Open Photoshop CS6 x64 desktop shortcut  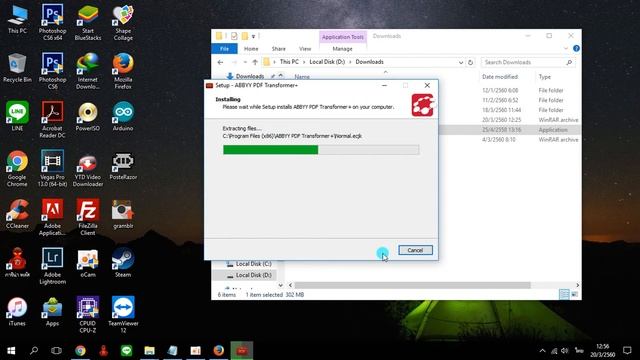pyautogui.click(x=53, y=22)
